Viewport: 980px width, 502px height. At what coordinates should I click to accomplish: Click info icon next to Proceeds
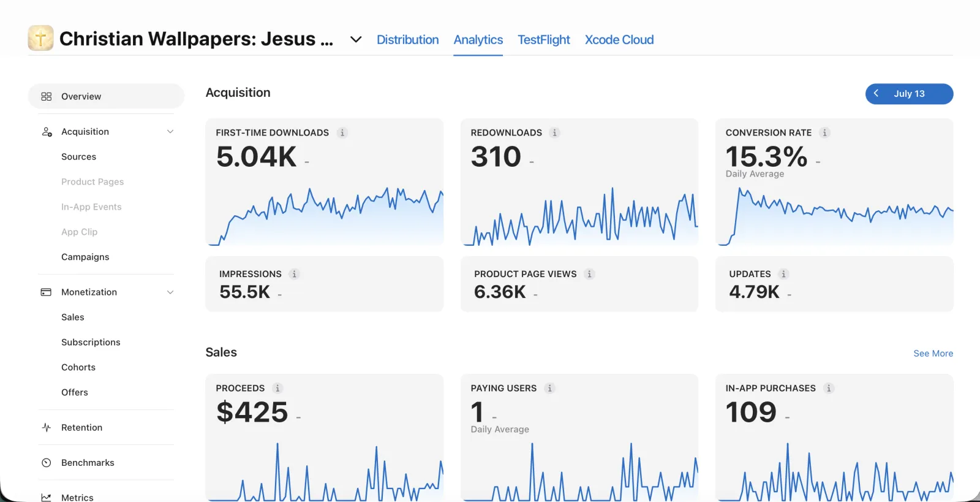(x=277, y=388)
